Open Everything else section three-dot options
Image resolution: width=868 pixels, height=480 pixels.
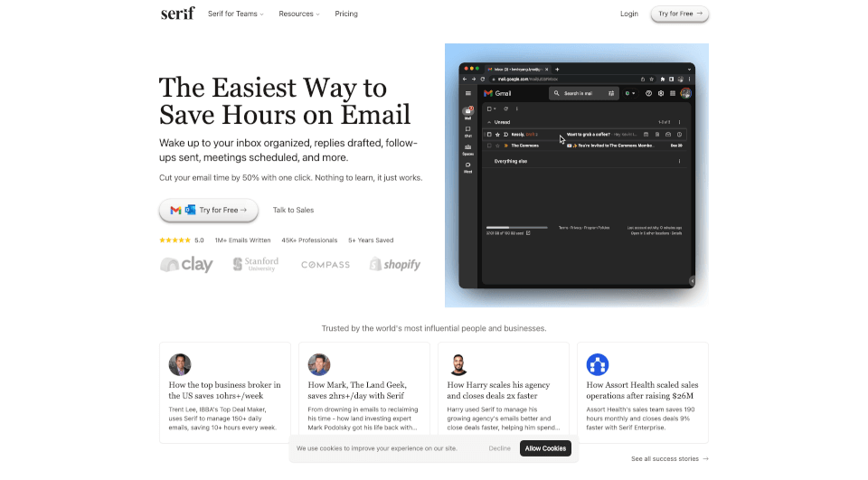(679, 161)
